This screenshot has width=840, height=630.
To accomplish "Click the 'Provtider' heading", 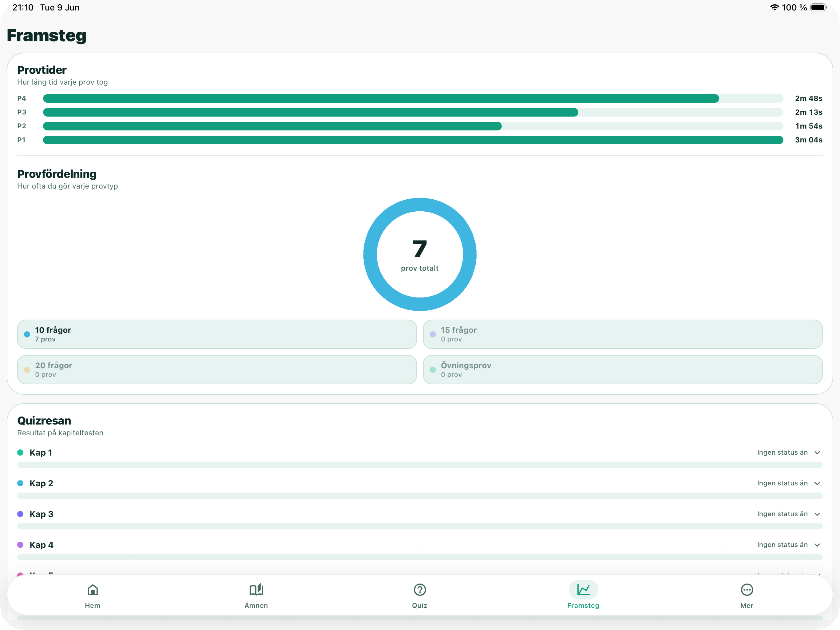I will tap(42, 70).
